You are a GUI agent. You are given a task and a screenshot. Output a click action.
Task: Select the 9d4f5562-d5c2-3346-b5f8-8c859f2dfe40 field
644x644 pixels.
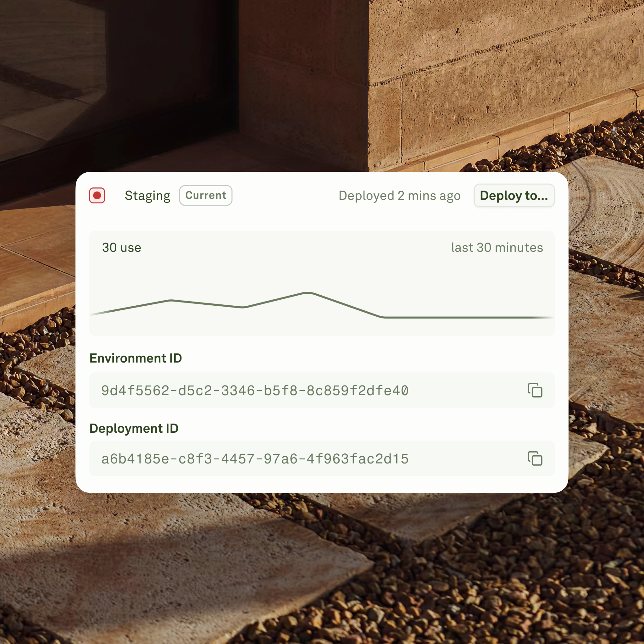point(322,390)
